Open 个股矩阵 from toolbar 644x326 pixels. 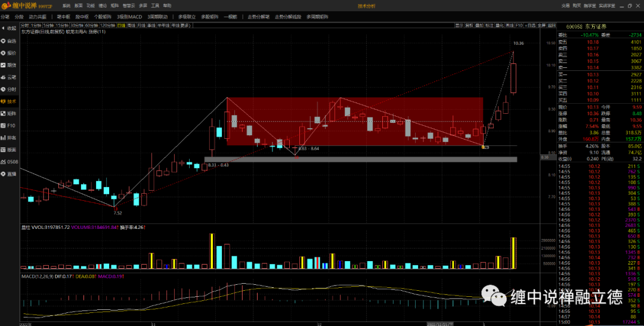click(103, 17)
